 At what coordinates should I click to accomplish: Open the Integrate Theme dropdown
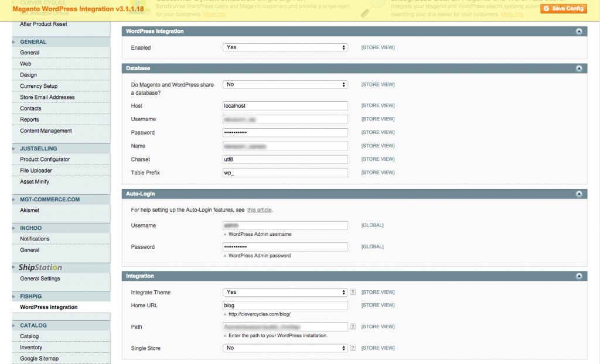pos(285,292)
